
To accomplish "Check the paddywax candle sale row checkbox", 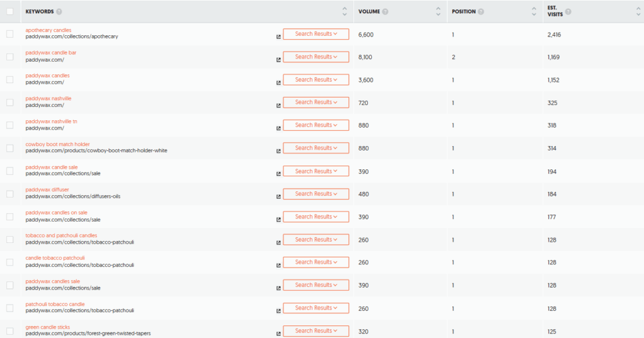I will coord(10,171).
